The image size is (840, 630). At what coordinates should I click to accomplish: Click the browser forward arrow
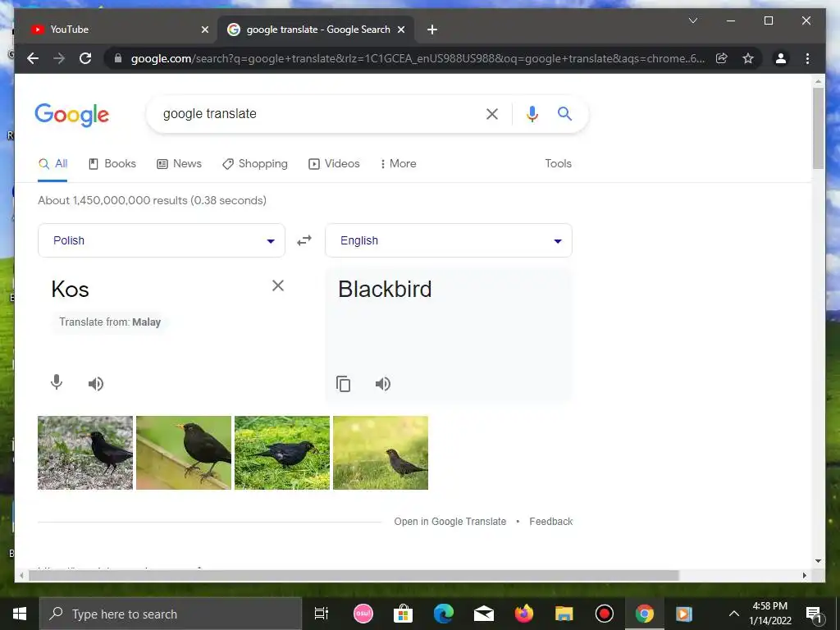(x=59, y=58)
